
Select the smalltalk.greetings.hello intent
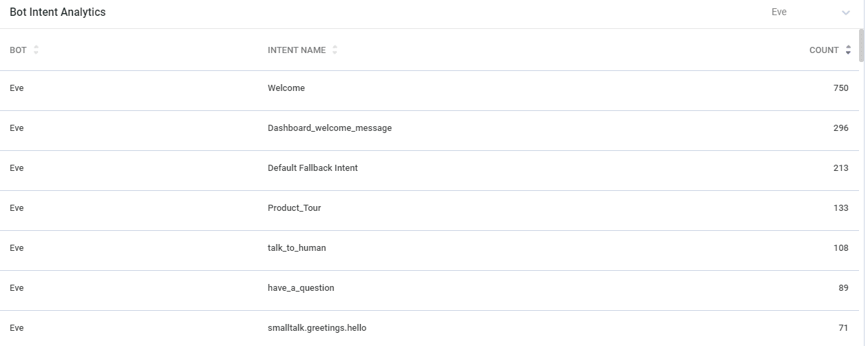(x=317, y=328)
